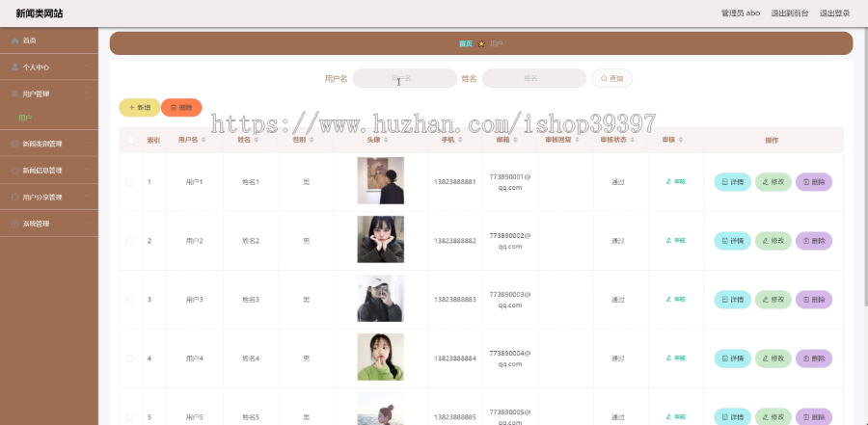Viewport: 868px width, 425px height.
Task: Click email 773890003@qq.com cell
Action: [x=510, y=300]
